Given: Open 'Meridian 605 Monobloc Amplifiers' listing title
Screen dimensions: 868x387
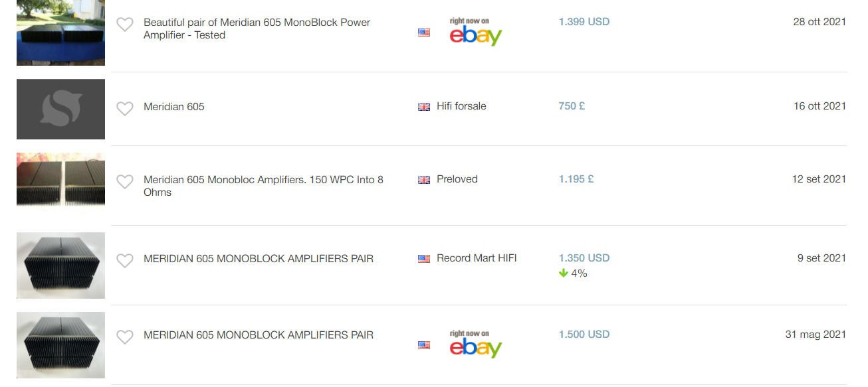Looking at the screenshot, I should click(x=263, y=186).
